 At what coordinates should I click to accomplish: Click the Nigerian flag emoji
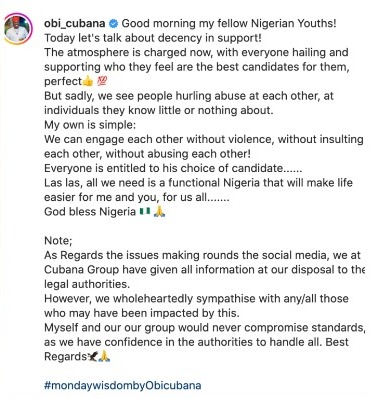click(144, 211)
